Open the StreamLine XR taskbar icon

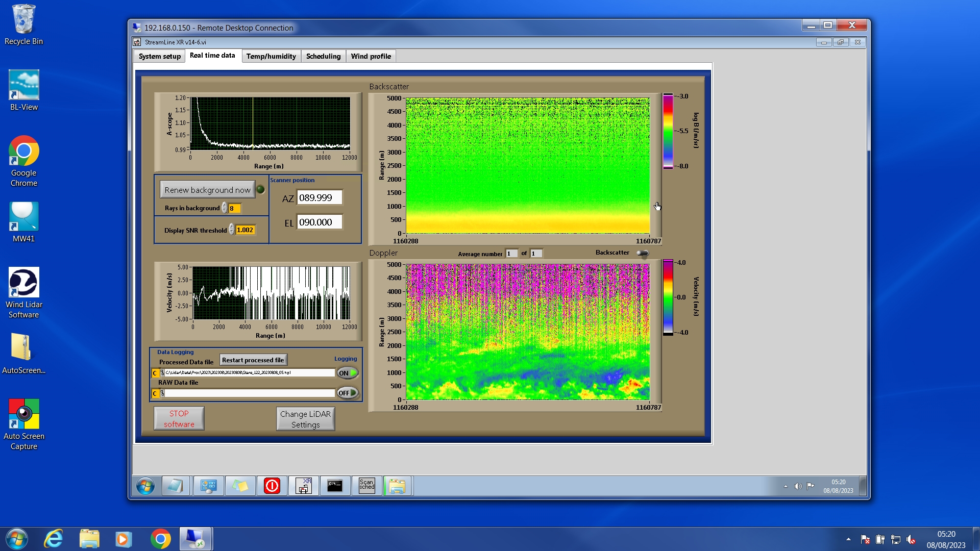pos(304,486)
